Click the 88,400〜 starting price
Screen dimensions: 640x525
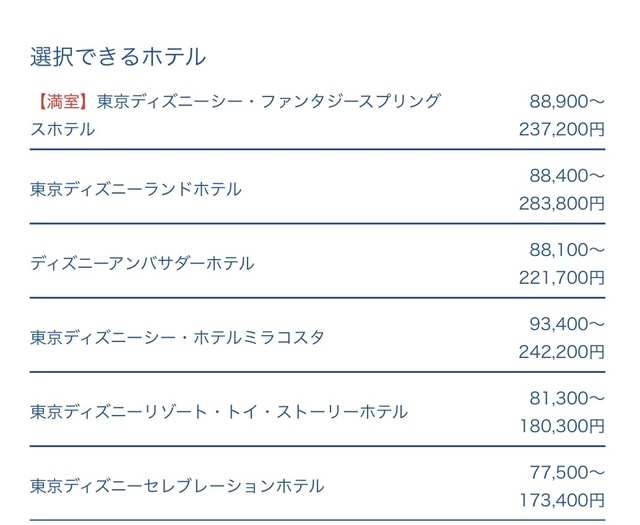[x=567, y=176]
